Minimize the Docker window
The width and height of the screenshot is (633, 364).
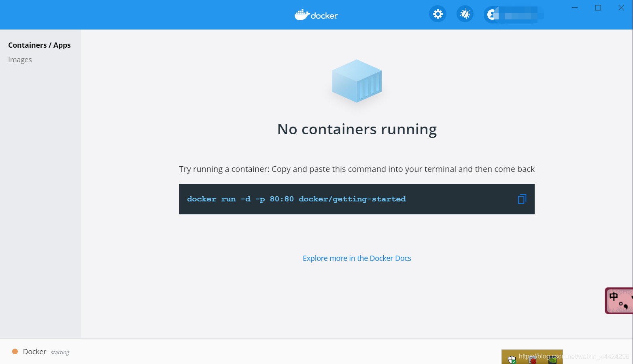[x=575, y=8]
